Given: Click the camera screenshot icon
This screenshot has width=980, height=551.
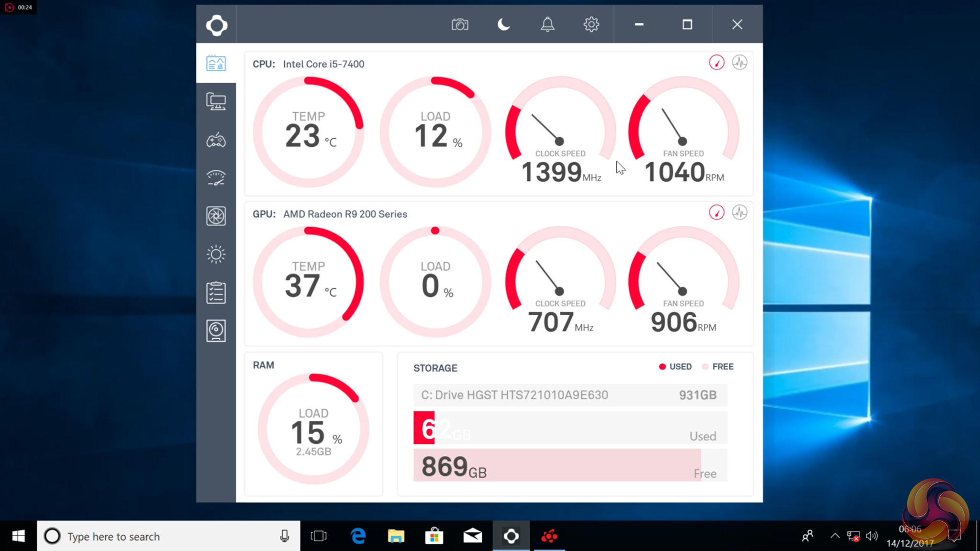Looking at the screenshot, I should click(460, 24).
